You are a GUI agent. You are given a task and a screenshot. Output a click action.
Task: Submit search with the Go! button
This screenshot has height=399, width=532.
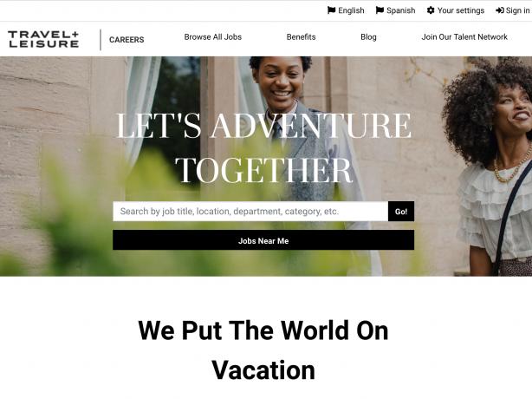pos(401,212)
